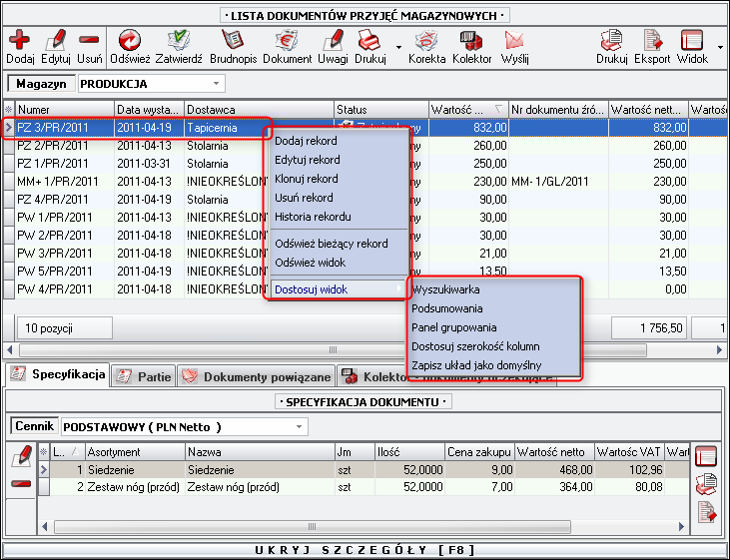
Task: Click the Eksport toolbar icon
Action: pos(652,41)
